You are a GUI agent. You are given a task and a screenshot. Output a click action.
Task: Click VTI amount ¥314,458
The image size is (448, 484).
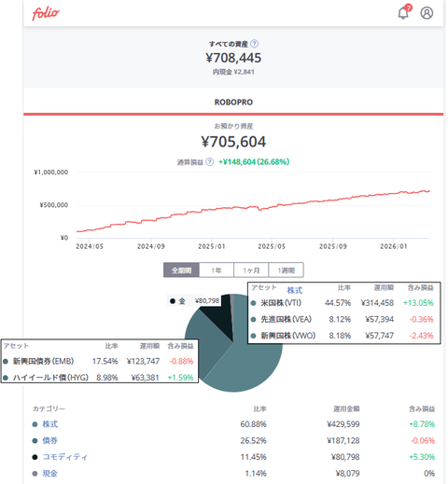tap(377, 303)
